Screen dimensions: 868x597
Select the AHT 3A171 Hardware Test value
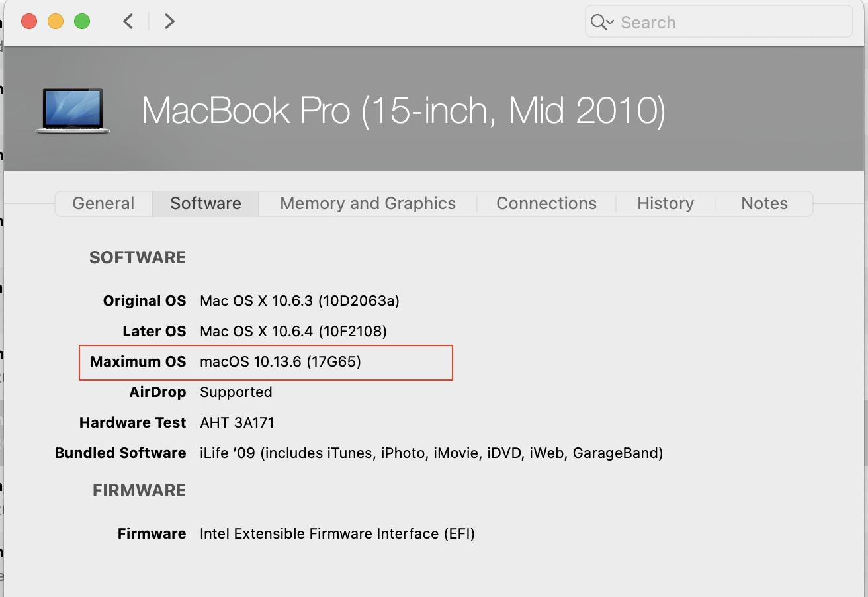tap(237, 422)
